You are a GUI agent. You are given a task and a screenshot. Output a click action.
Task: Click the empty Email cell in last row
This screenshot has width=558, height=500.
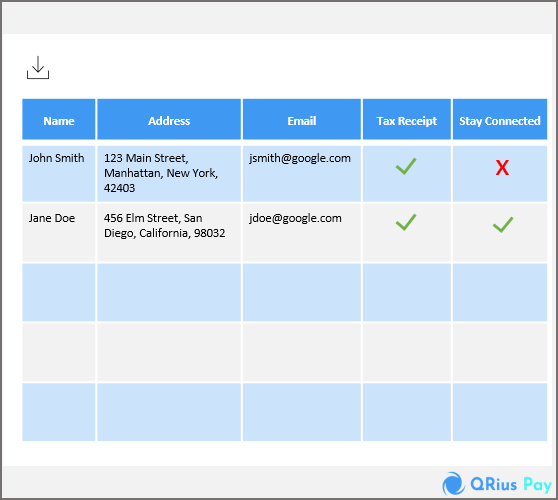pos(302,412)
